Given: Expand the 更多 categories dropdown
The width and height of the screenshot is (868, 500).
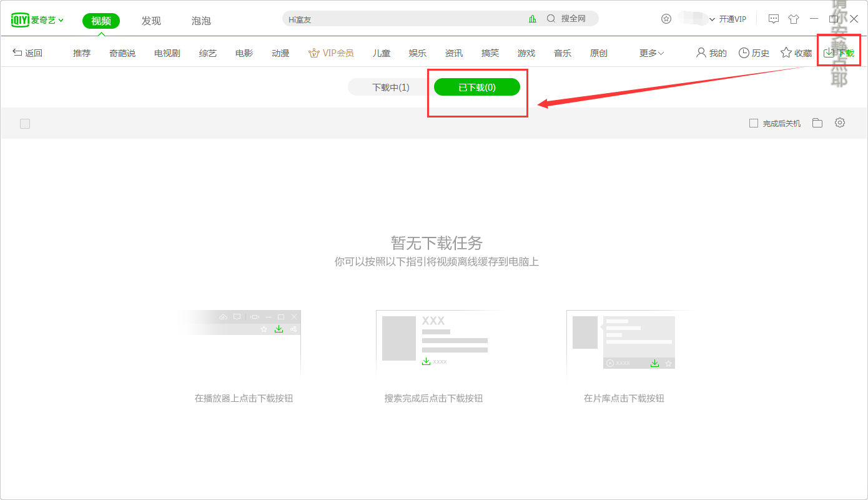Looking at the screenshot, I should pyautogui.click(x=650, y=53).
